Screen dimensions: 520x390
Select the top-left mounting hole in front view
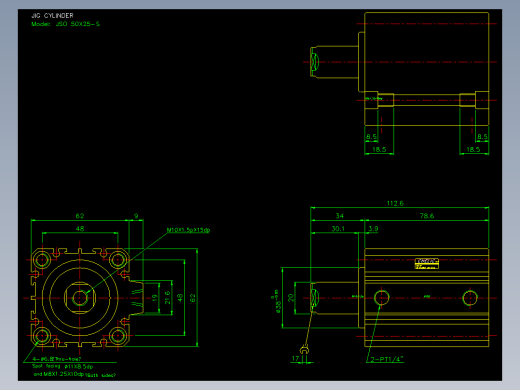[x=42, y=260]
